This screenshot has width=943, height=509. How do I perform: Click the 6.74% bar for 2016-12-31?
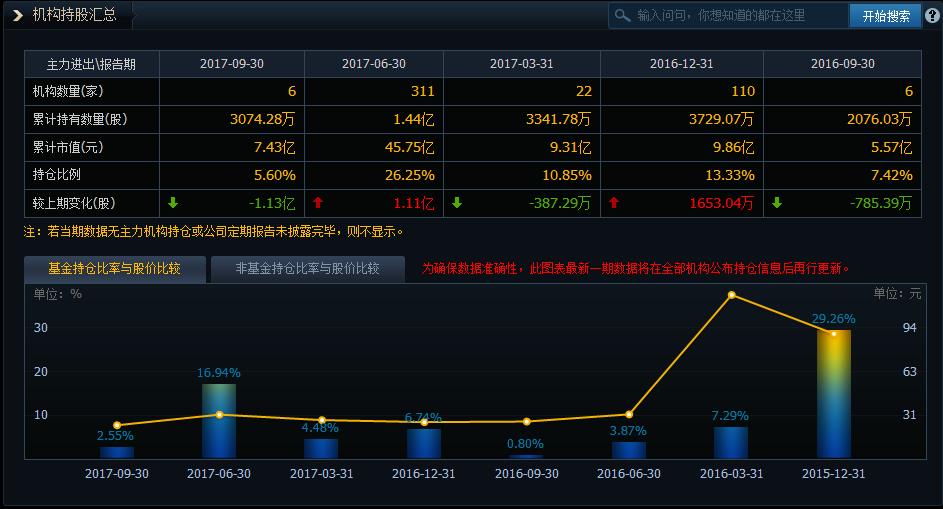click(x=424, y=443)
